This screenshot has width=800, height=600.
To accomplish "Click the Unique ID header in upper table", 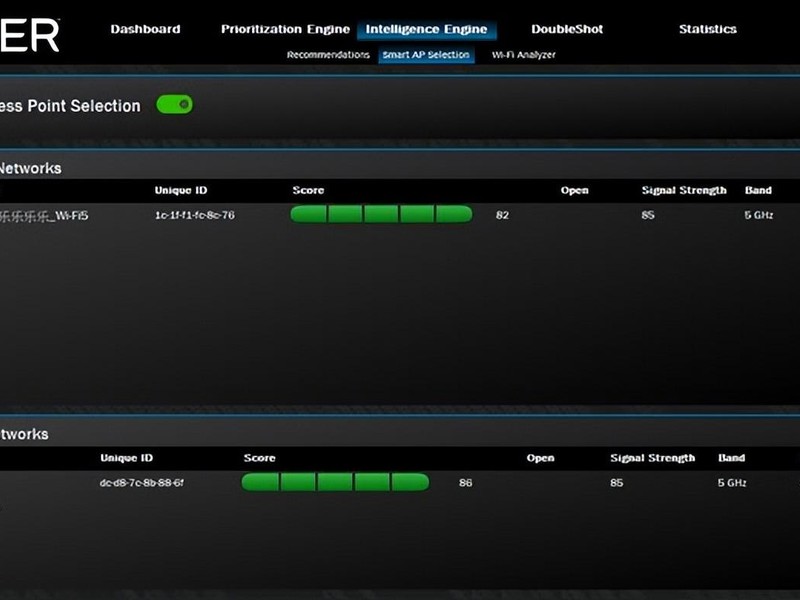I will tap(181, 190).
